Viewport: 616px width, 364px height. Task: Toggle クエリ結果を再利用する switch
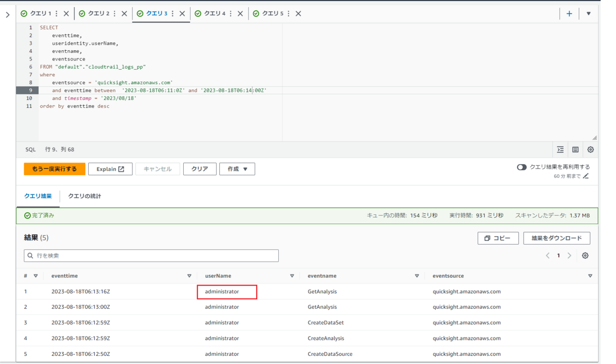pos(522,167)
